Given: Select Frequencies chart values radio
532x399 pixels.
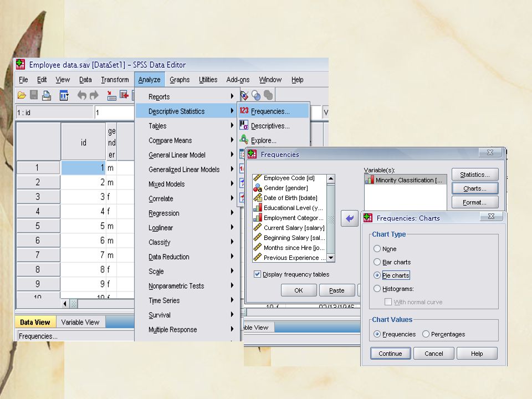Looking at the screenshot, I should pos(377,334).
